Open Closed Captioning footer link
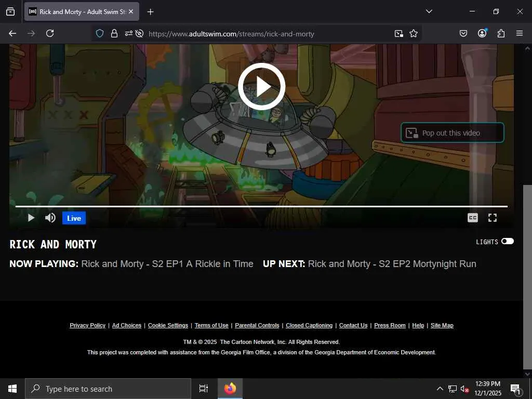This screenshot has width=532, height=399. [x=309, y=325]
